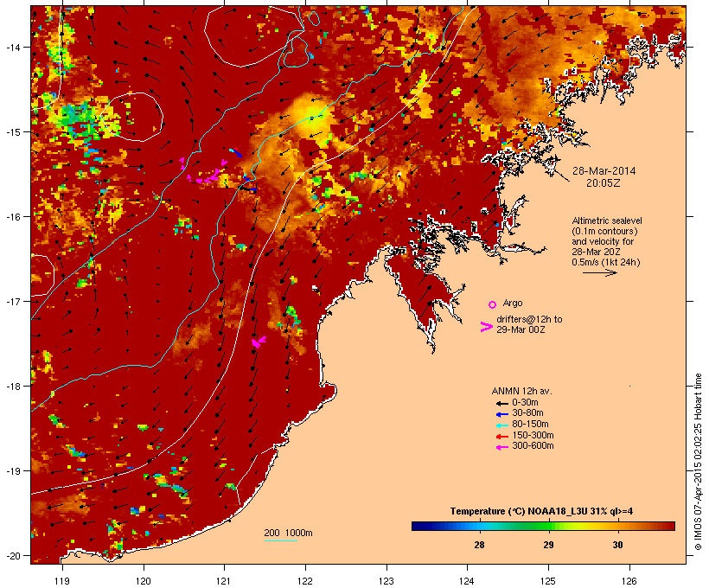The width and height of the screenshot is (709, 588).
Task: Click the colorbar tick label 30
Action: coord(617,545)
